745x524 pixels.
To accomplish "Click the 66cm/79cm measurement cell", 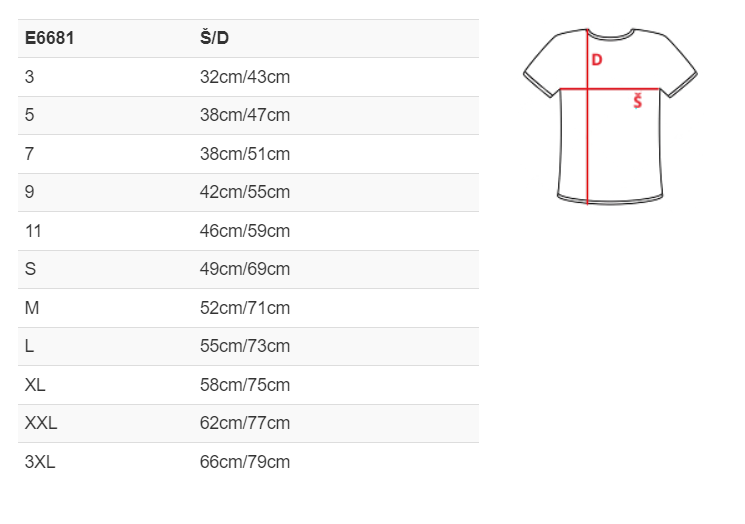I will 245,462.
